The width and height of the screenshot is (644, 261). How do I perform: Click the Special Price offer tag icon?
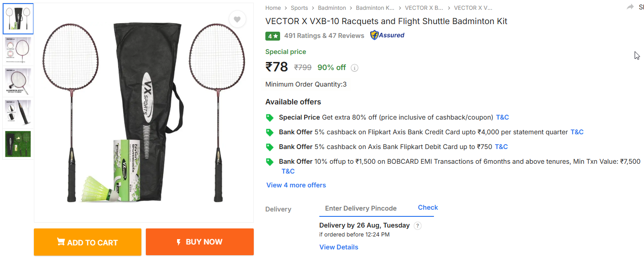point(269,118)
